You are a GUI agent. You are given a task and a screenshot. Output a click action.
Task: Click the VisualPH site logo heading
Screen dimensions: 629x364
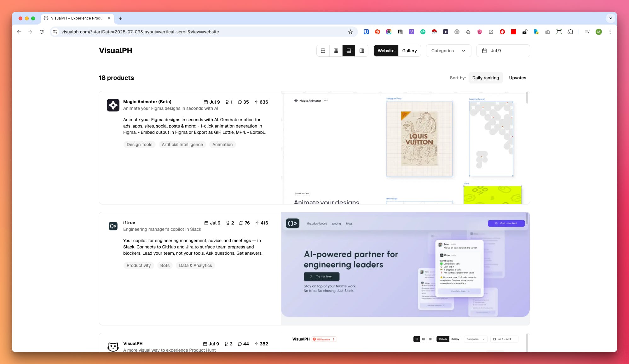click(115, 51)
